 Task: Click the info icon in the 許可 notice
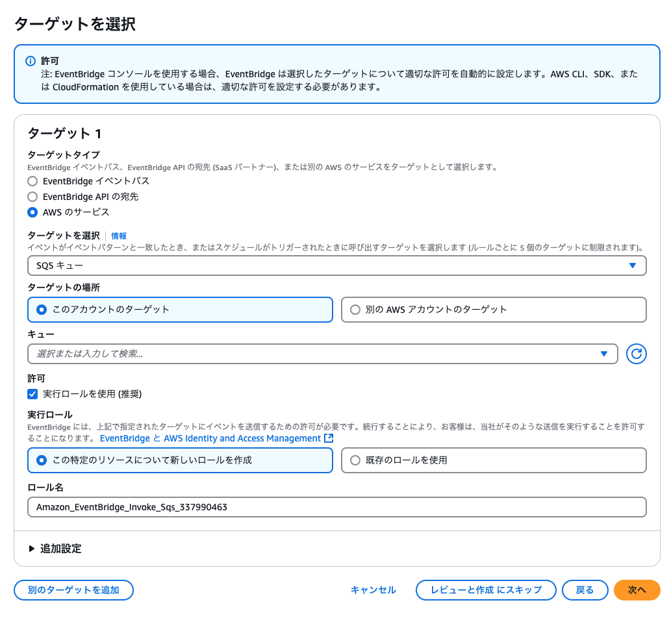[31, 61]
